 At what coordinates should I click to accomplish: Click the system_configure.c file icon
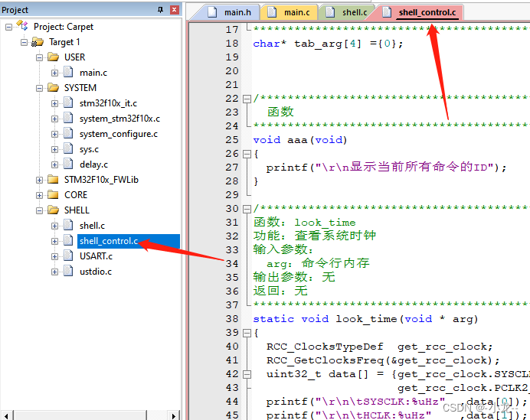(x=68, y=133)
